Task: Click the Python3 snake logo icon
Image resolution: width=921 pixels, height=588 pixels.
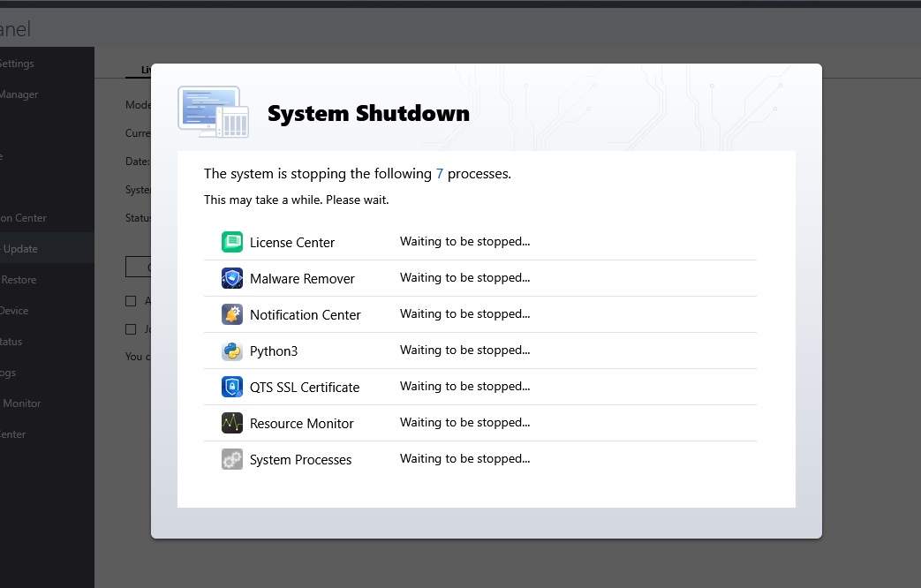Action: (x=232, y=351)
